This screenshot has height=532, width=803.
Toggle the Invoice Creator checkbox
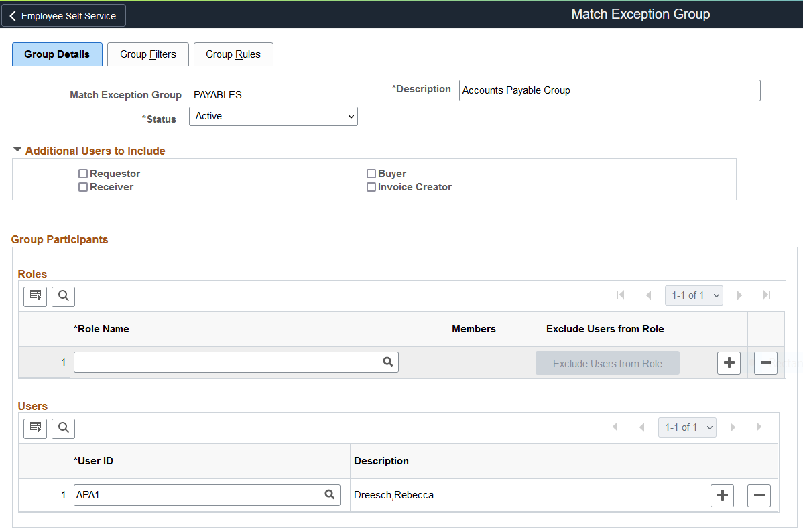371,187
